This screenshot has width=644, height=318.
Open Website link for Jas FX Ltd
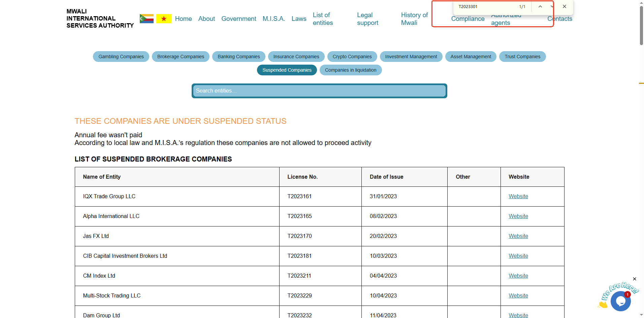518,236
